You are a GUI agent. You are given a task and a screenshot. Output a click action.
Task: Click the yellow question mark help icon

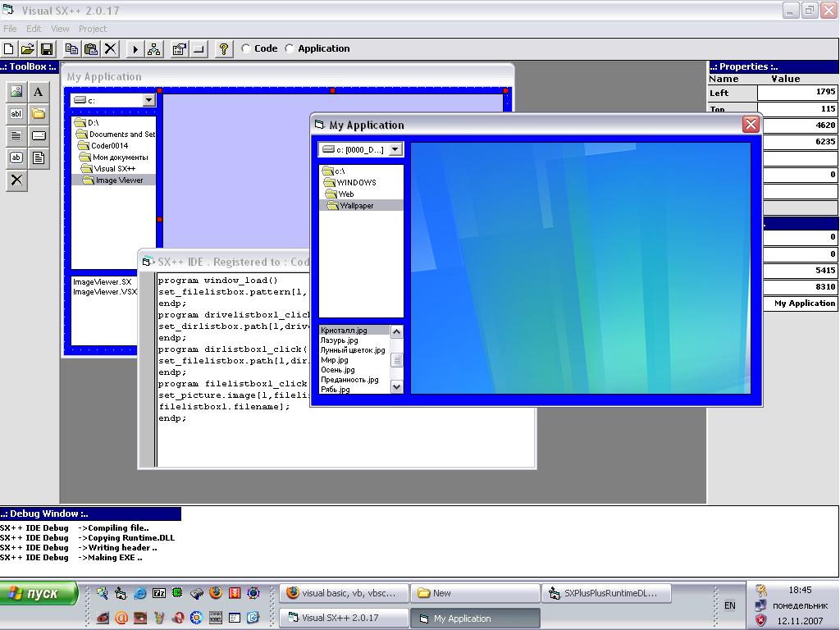[222, 49]
